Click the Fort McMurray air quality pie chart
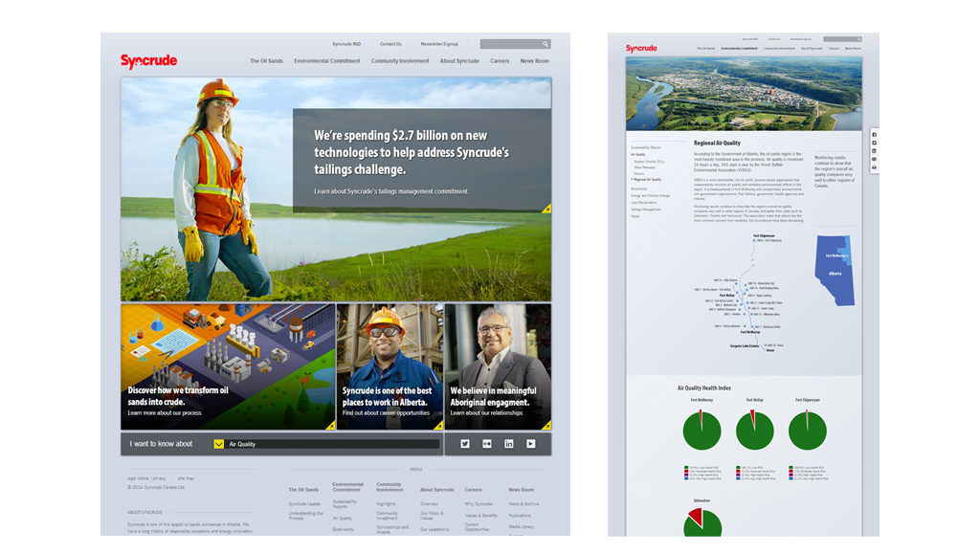 [702, 430]
